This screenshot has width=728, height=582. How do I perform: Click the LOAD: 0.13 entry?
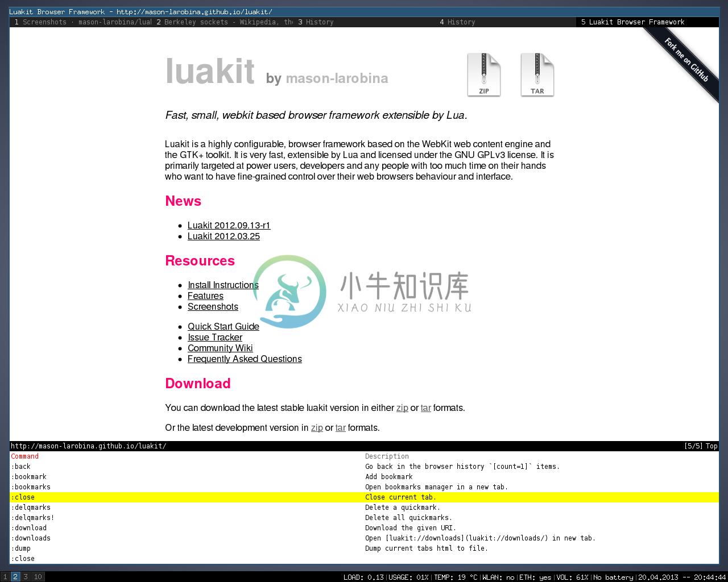pyautogui.click(x=363, y=577)
